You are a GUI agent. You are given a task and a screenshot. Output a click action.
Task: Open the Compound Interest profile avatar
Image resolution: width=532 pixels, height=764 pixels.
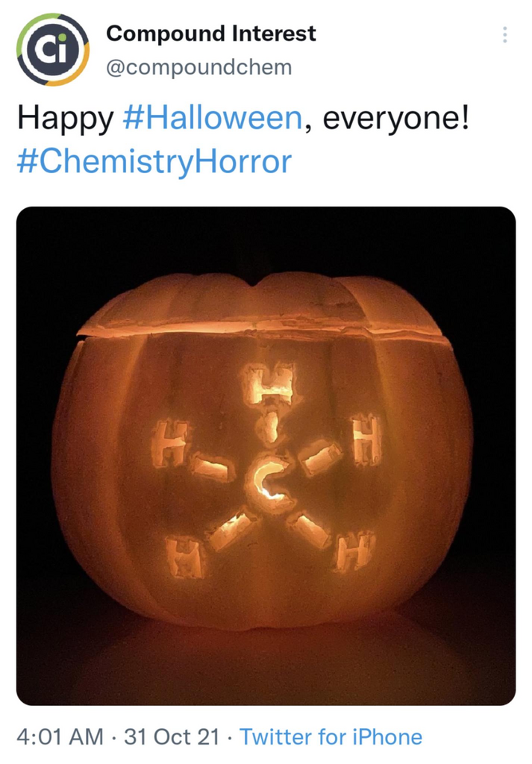point(53,50)
